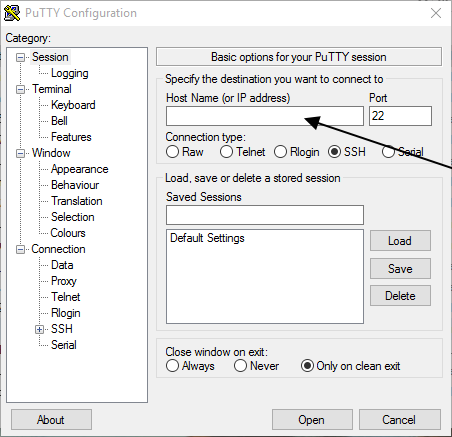Viewport: 452px width, 437px height.
Task: Click the Save session button
Action: point(400,269)
